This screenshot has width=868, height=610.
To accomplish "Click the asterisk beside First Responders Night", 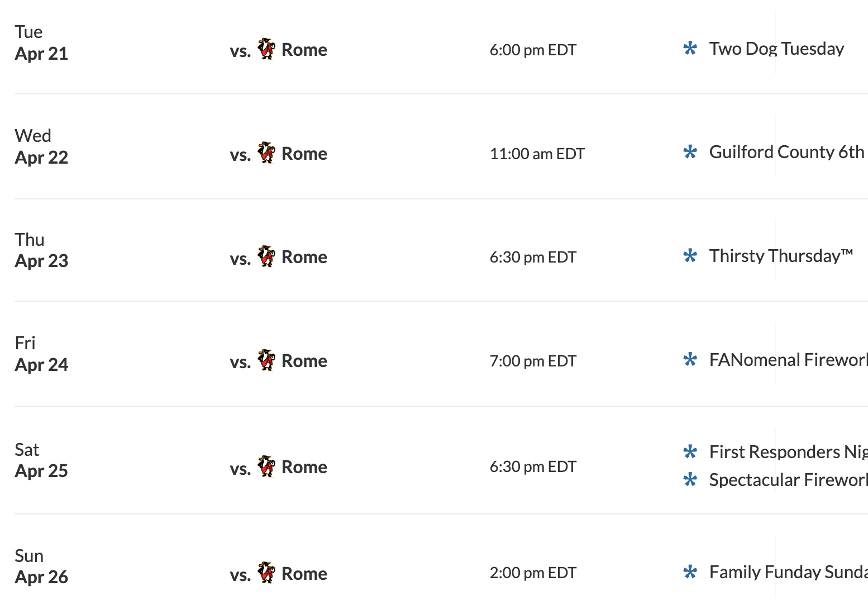I will coord(690,452).
